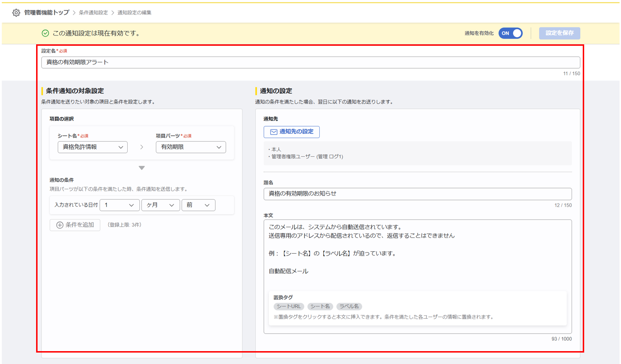This screenshot has width=621, height=364.
Task: Click the arrow between sheet and parts dropdowns
Action: click(142, 147)
